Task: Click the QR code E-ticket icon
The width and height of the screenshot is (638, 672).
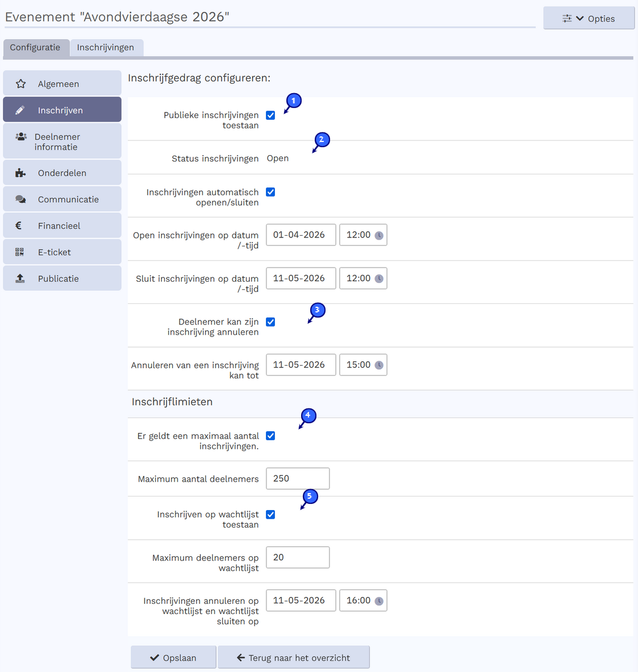Action: (19, 252)
